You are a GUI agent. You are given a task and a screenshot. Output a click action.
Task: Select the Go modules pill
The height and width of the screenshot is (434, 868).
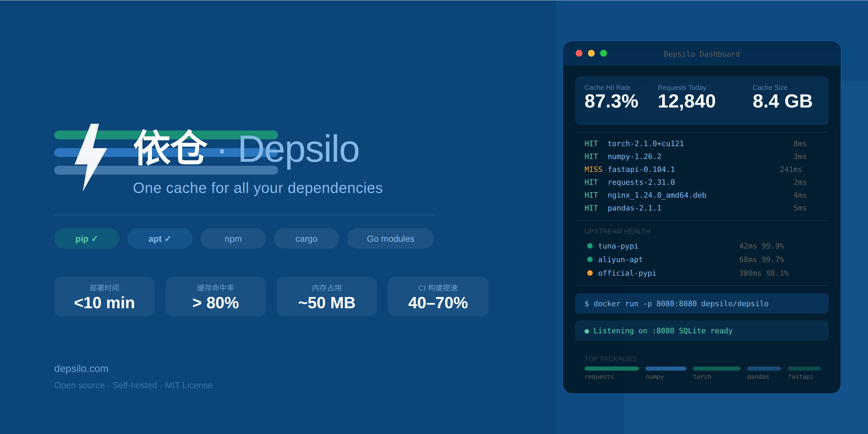(391, 238)
